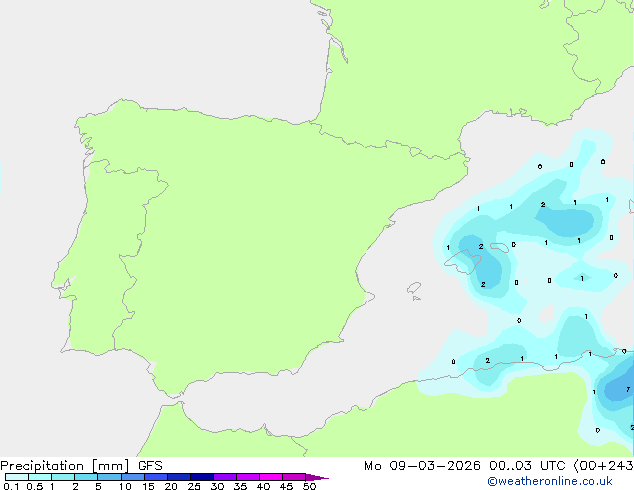
Task: Click the legend label 0.1
Action: click(11, 486)
